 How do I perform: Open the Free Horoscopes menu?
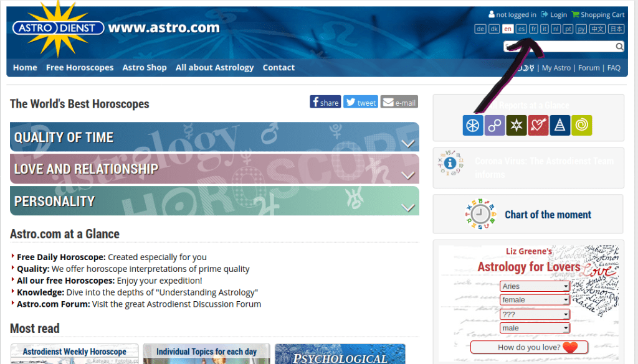pyautogui.click(x=80, y=68)
